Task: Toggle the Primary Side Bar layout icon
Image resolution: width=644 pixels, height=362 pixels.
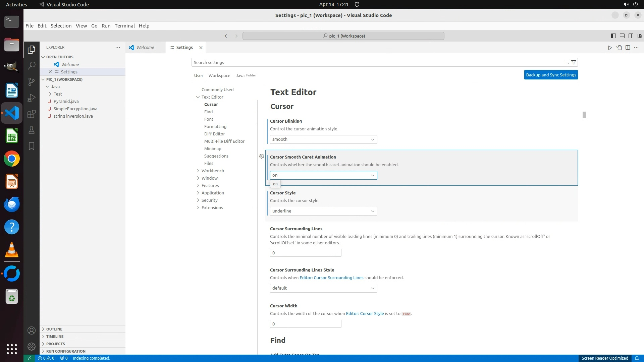Action: tap(613, 36)
